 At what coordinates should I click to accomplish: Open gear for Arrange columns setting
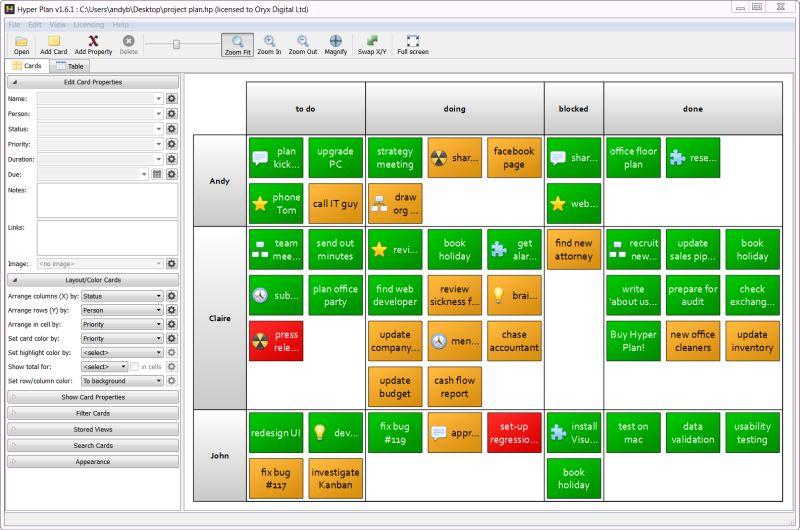coord(172,296)
